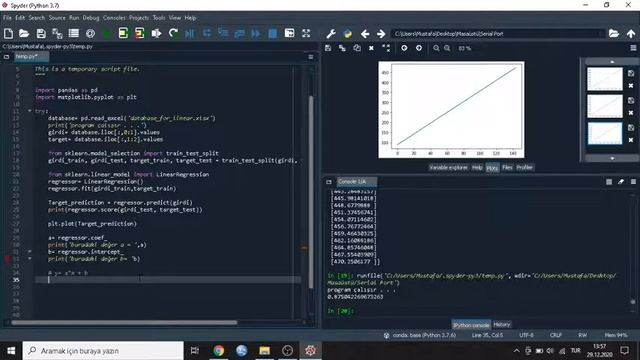Open Chrome from the taskbar

click(218, 351)
